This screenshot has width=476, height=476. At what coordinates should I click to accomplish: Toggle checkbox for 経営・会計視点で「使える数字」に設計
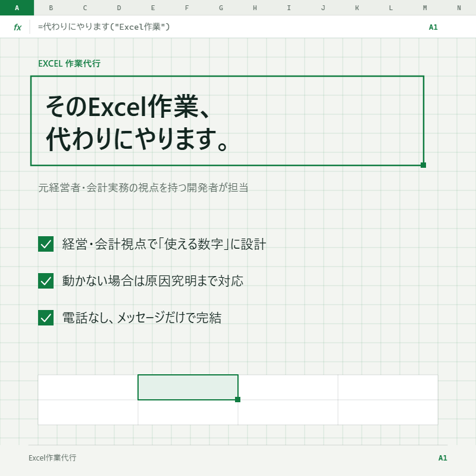[46, 244]
